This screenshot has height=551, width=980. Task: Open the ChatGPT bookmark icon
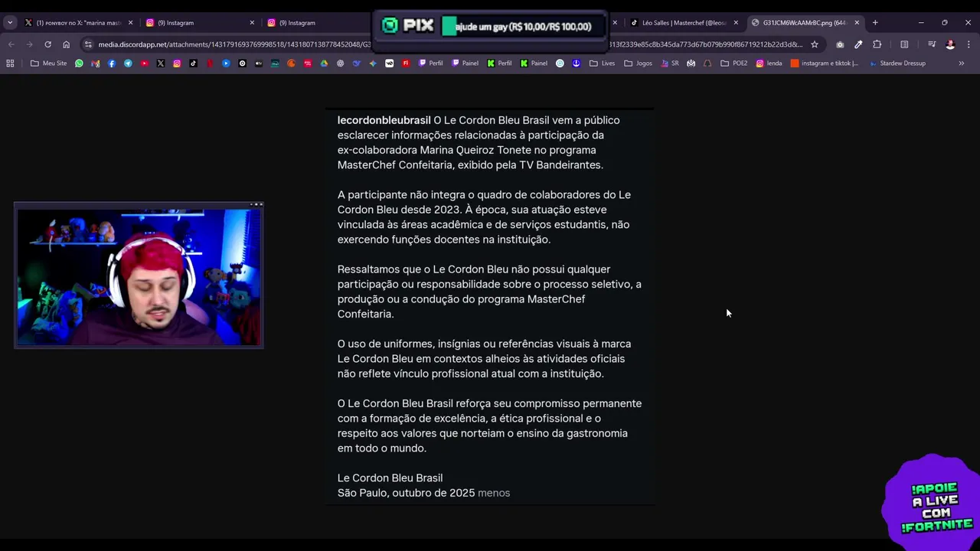(x=340, y=64)
